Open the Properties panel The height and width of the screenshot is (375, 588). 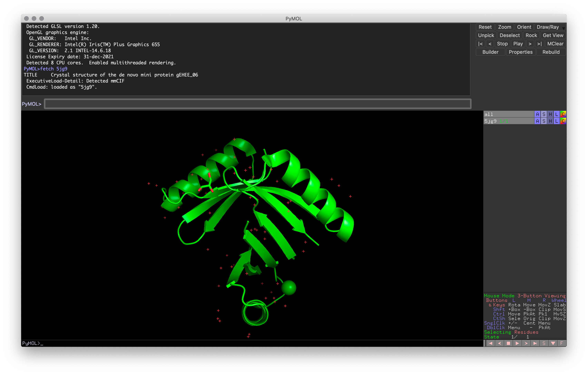pyautogui.click(x=521, y=52)
